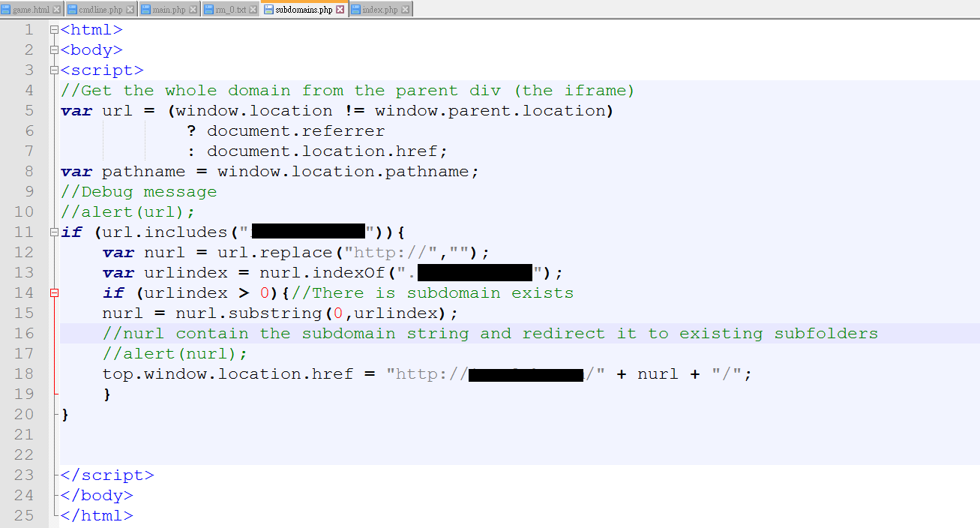Screen dimensions: 980x528
Task: Close the subdomains.php tab
Action: click(x=340, y=10)
